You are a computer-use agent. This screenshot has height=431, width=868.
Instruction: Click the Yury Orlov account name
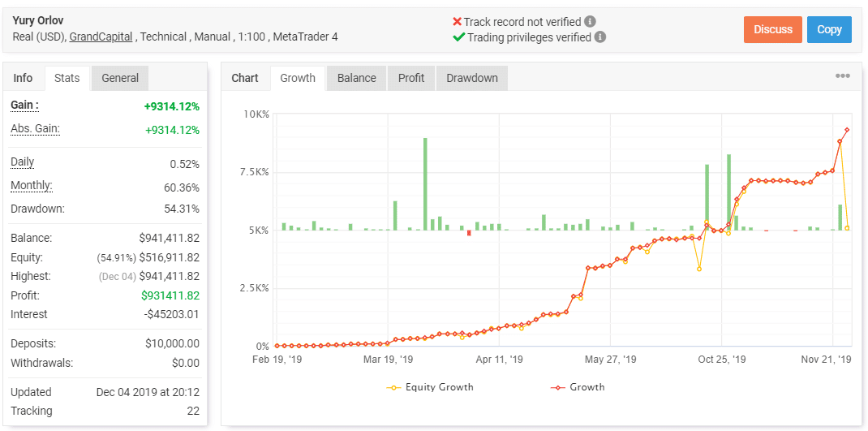click(x=37, y=21)
